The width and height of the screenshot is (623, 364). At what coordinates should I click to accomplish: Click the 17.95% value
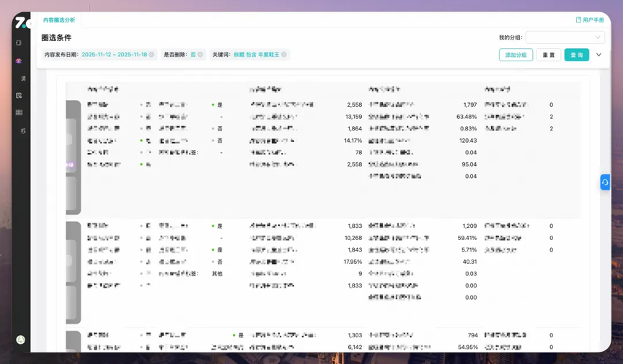pyautogui.click(x=353, y=262)
